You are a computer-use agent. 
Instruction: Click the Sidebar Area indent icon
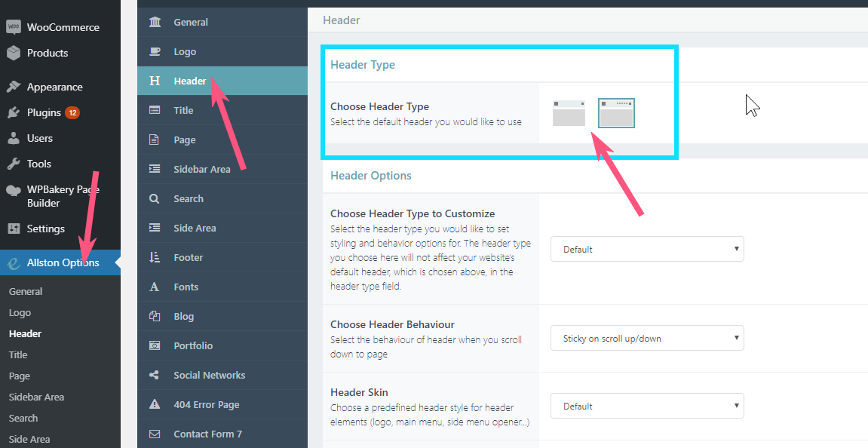155,169
